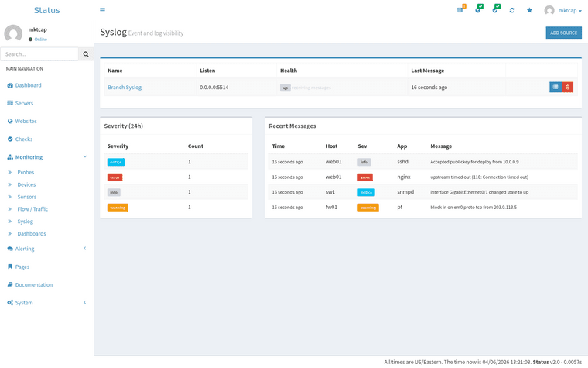The width and height of the screenshot is (588, 368).
Task: Open Dashboards under Monitoring
Action: click(32, 233)
